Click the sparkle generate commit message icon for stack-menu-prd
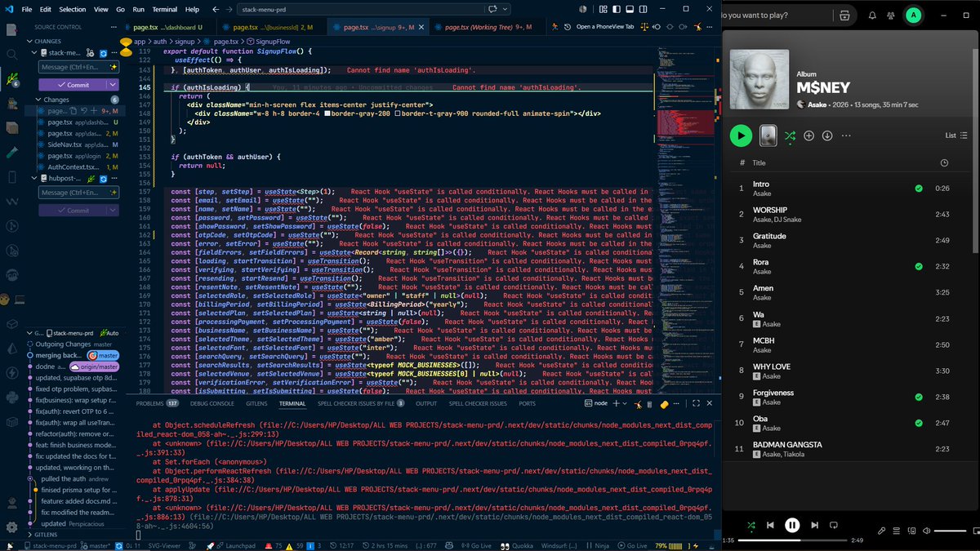This screenshot has height=551, width=980. 114,67
